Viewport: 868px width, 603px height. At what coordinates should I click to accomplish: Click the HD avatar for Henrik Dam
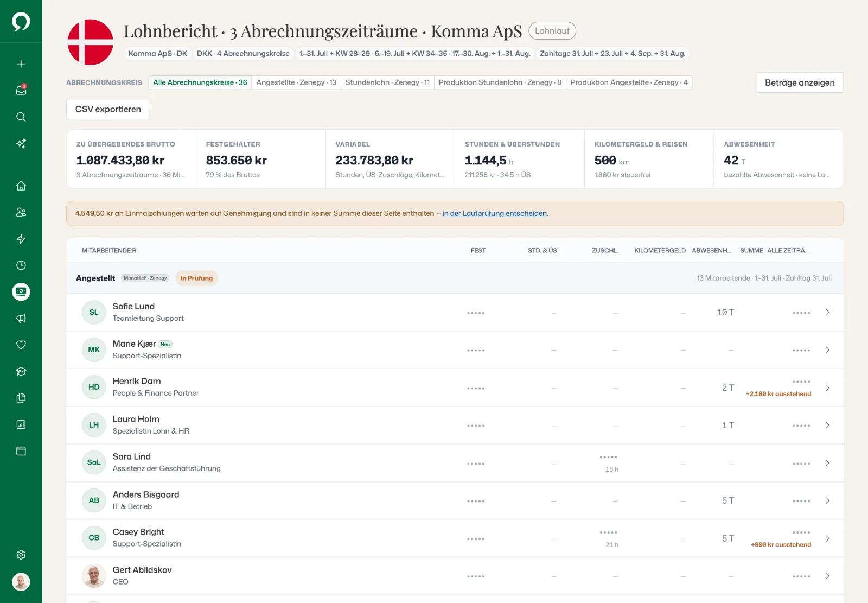94,387
